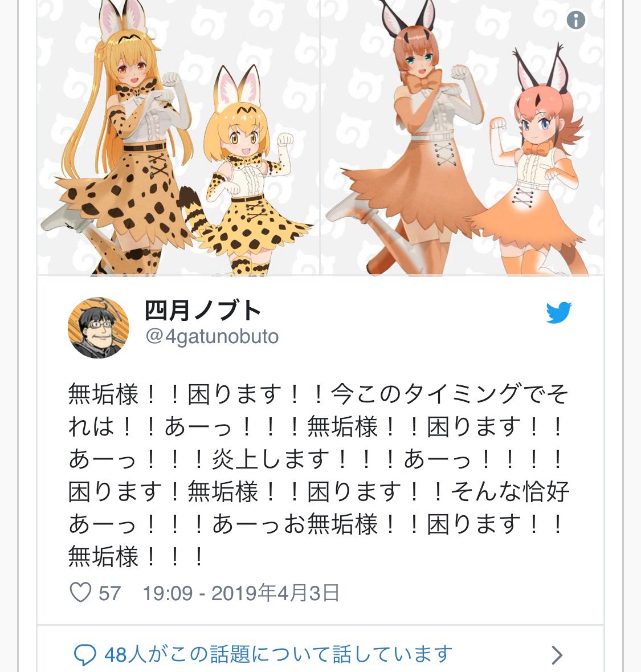The width and height of the screenshot is (641, 672).
Task: View the right Caracal costume image
Action: (462, 137)
